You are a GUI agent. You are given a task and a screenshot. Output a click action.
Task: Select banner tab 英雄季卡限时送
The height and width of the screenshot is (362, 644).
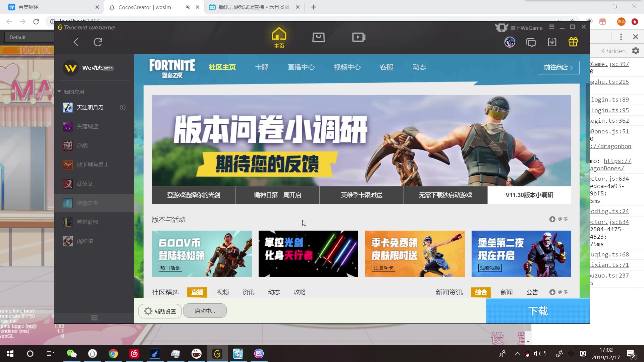pyautogui.click(x=362, y=195)
